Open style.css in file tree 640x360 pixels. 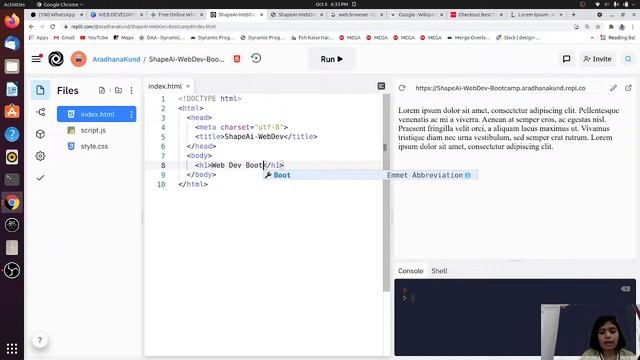[x=94, y=146]
